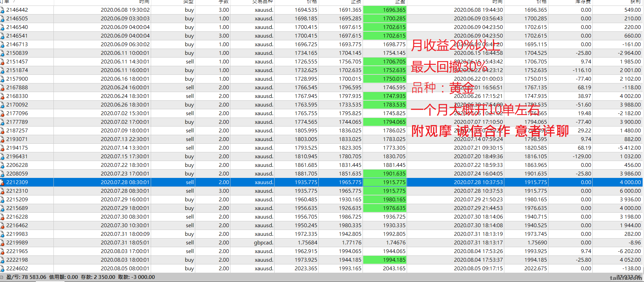Click order number 2151457
The image size is (644, 282).
click(x=17, y=62)
